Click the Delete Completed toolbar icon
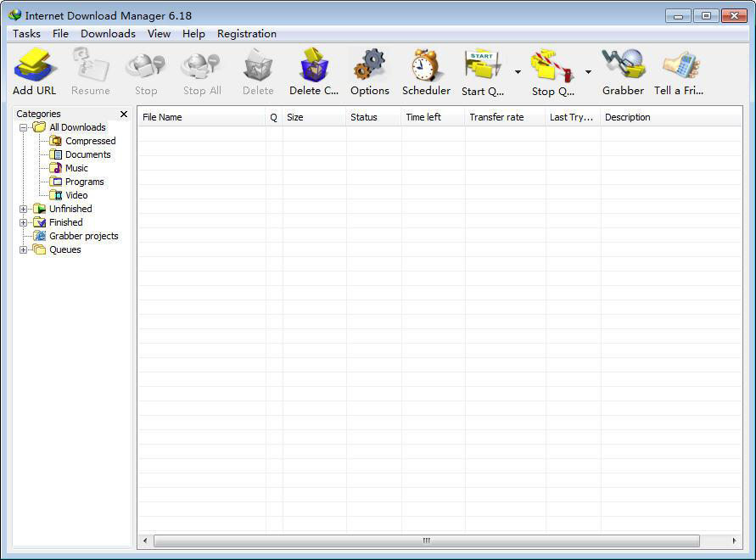The image size is (756, 560). coord(313,66)
